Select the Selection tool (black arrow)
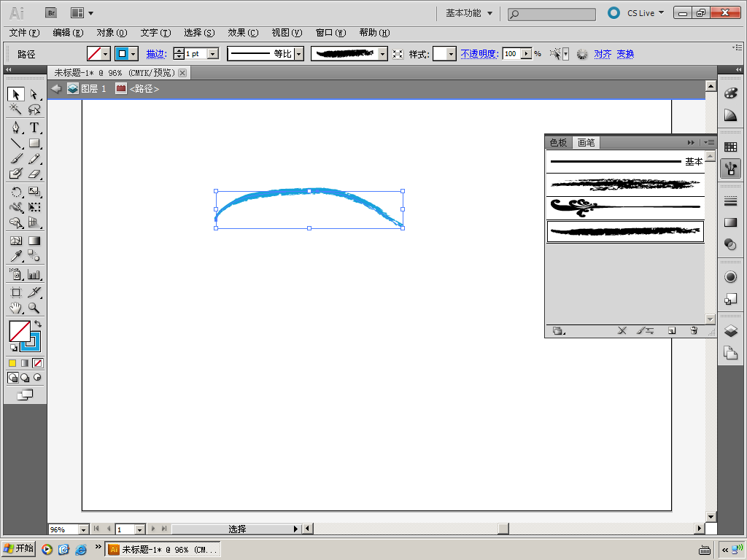This screenshot has height=560, width=747. (16, 94)
